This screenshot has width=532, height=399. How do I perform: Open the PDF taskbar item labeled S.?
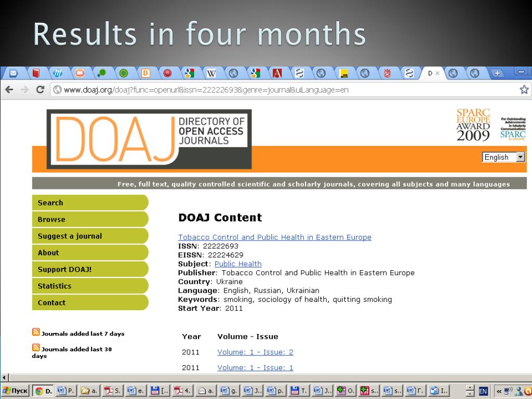(x=112, y=391)
